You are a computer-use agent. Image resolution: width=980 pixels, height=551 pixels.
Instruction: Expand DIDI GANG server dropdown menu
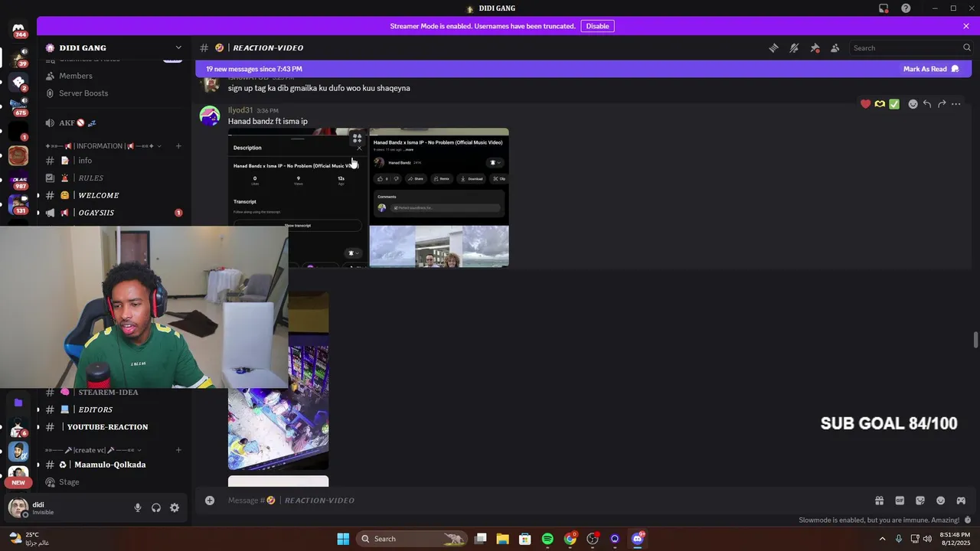pyautogui.click(x=178, y=47)
